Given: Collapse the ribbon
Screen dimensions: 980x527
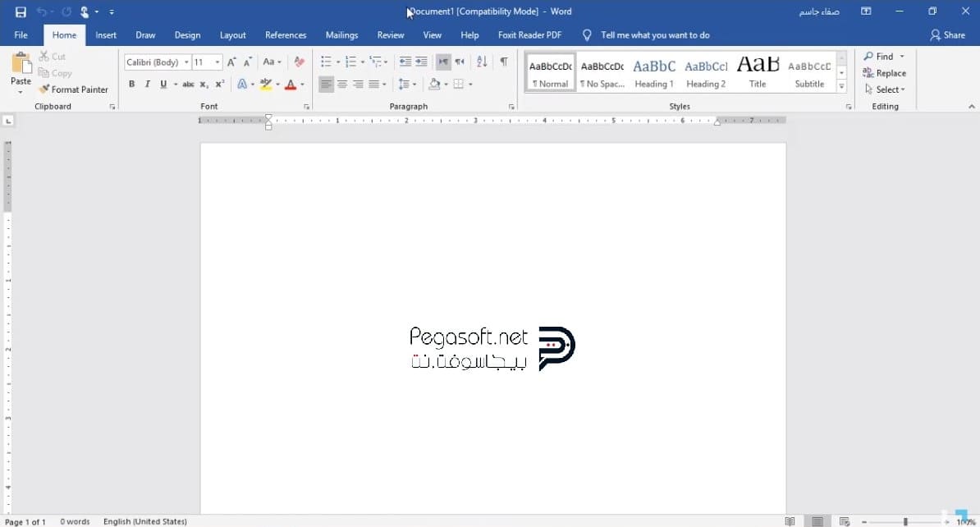Looking at the screenshot, I should pos(971,107).
